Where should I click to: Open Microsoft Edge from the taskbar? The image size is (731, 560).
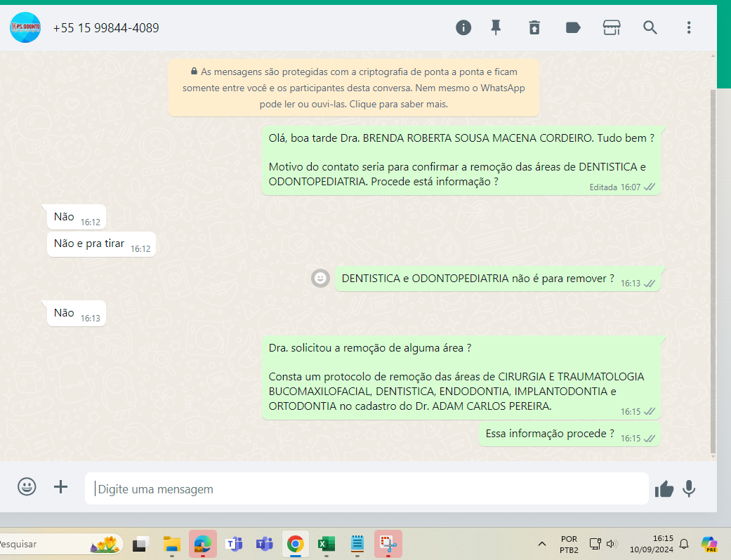pyautogui.click(x=203, y=544)
